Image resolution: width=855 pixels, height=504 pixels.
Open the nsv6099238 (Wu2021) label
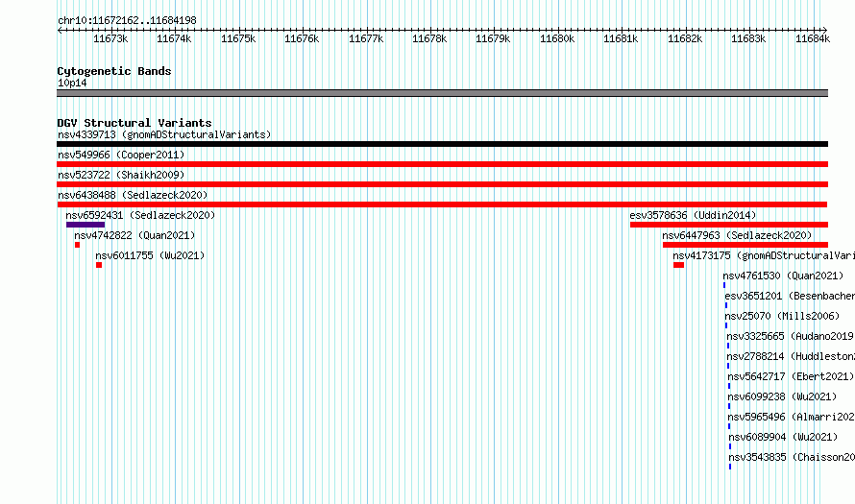point(782,396)
